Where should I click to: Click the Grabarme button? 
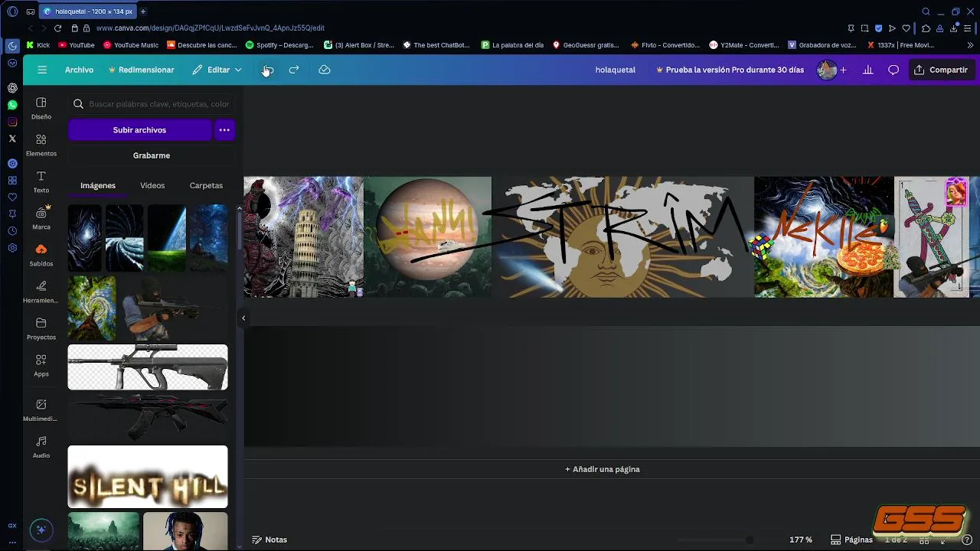point(152,155)
